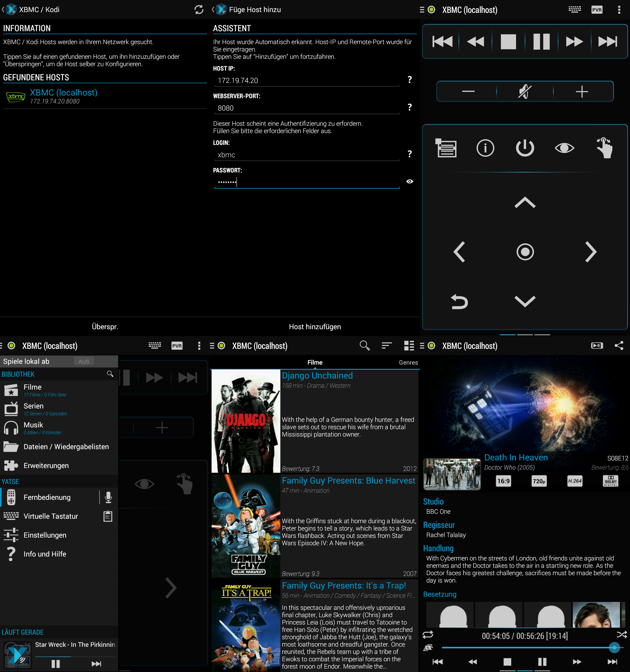Tap the Überspr. button
The image size is (630, 672).
(105, 327)
